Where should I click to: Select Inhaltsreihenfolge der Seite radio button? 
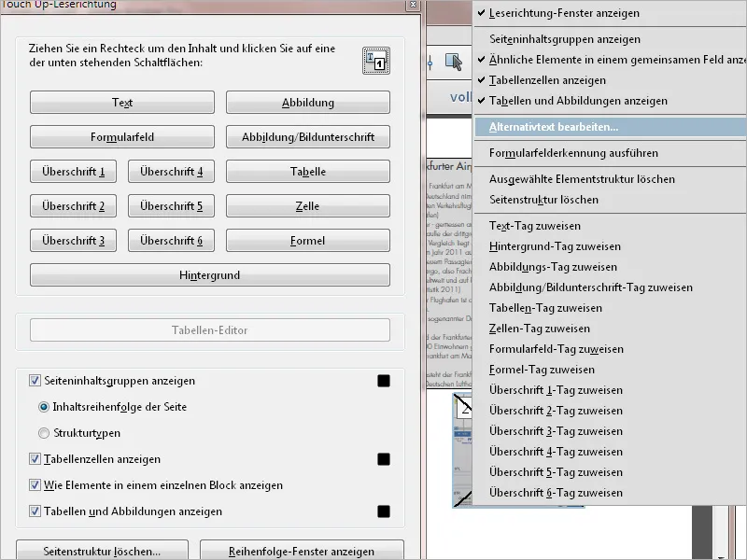pyautogui.click(x=44, y=407)
